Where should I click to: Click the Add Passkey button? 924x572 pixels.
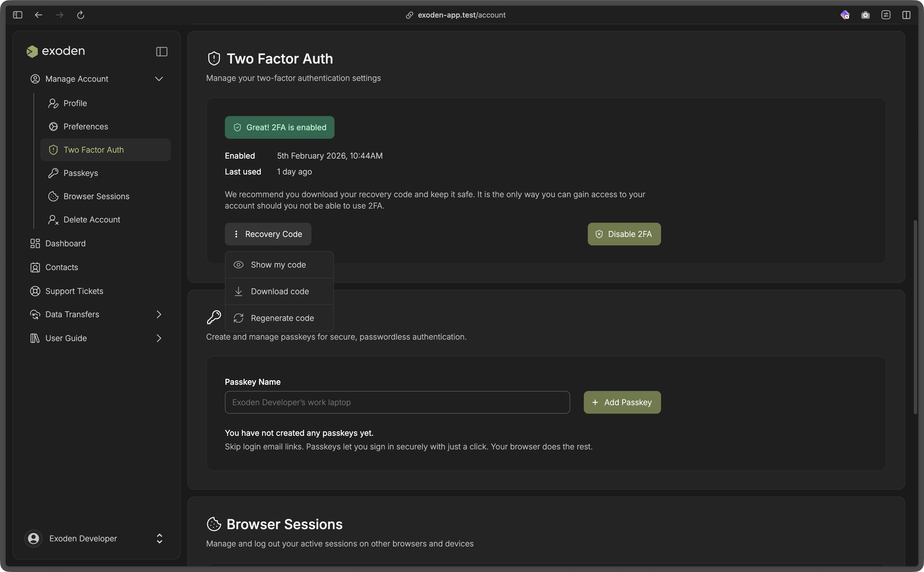pos(622,402)
